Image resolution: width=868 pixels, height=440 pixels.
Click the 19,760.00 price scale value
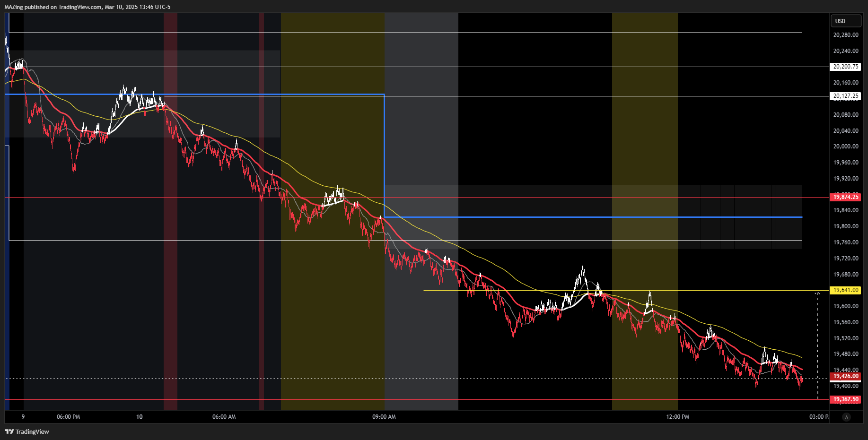click(846, 242)
